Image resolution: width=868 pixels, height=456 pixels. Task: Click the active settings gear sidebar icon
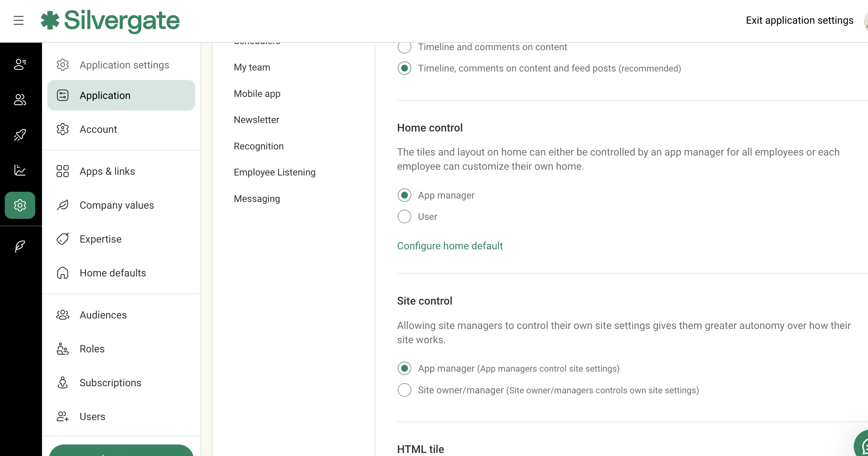point(20,205)
